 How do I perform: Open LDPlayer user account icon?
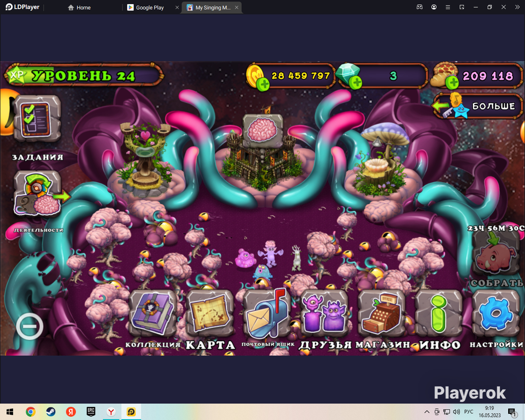434,7
